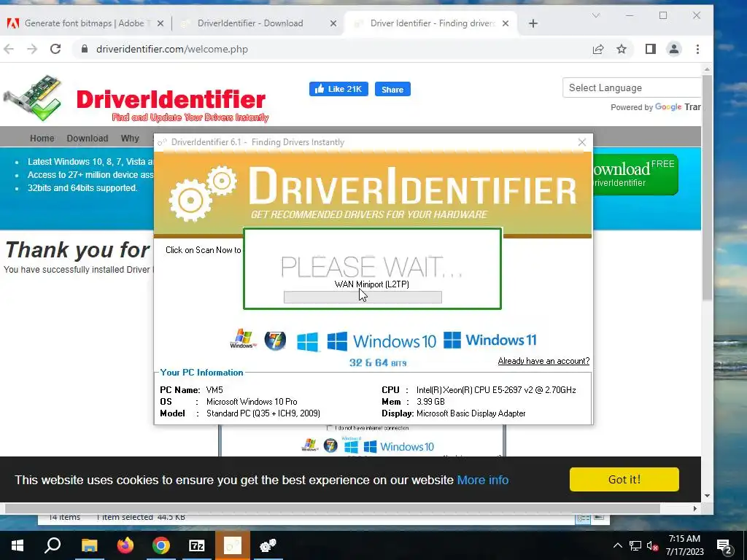Click the Facebook Share button

pos(392,89)
